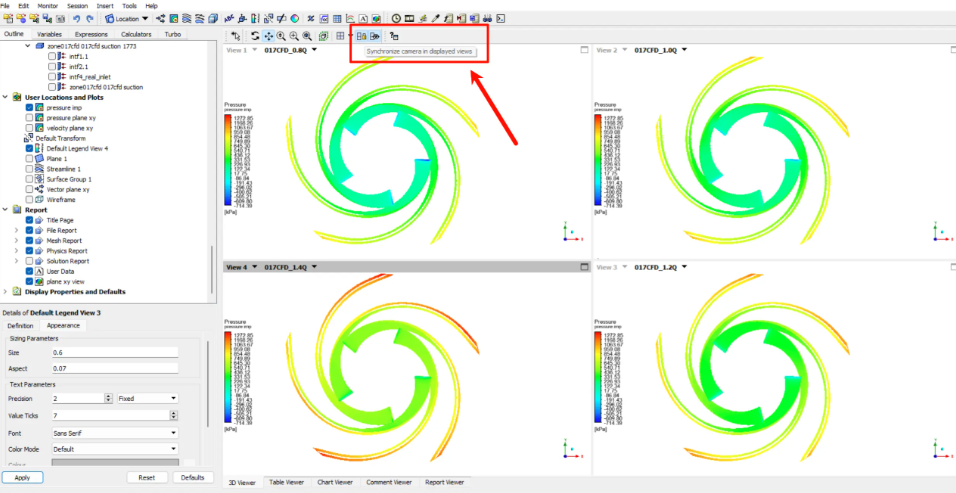956x493 pixels.
Task: Enable the Streamline 1 checkbox
Action: coord(30,169)
